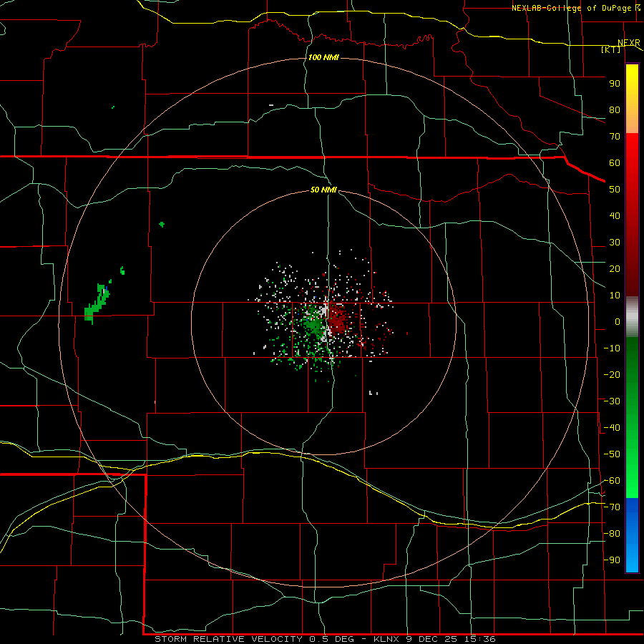Click the green inbound velocity patch near radar center
Screen dimensions: 644x644
click(314, 323)
